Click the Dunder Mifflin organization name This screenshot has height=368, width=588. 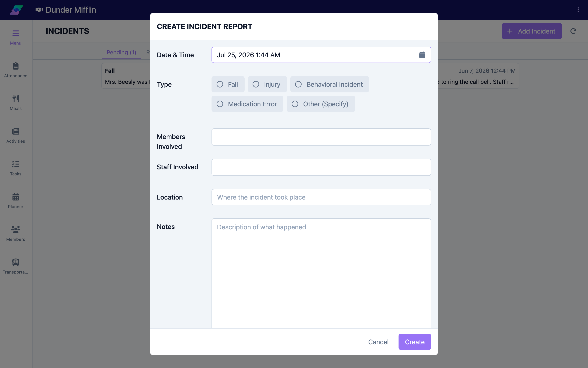[71, 10]
